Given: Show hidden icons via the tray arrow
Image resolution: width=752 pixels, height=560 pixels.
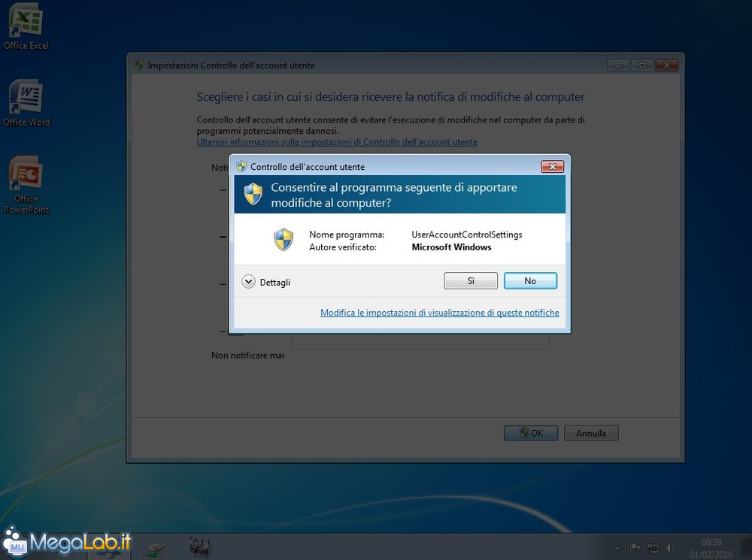Looking at the screenshot, I should tap(617, 548).
